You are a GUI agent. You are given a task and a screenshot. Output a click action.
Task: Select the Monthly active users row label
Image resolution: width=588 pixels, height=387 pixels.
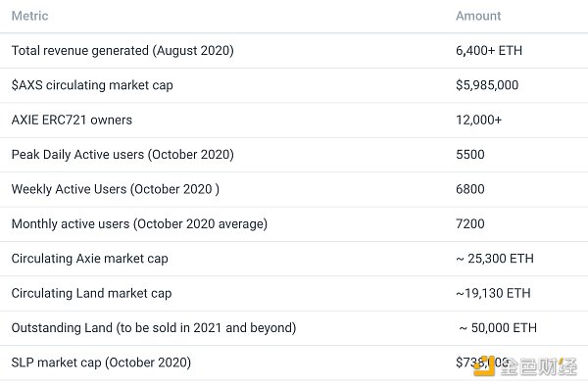(139, 224)
